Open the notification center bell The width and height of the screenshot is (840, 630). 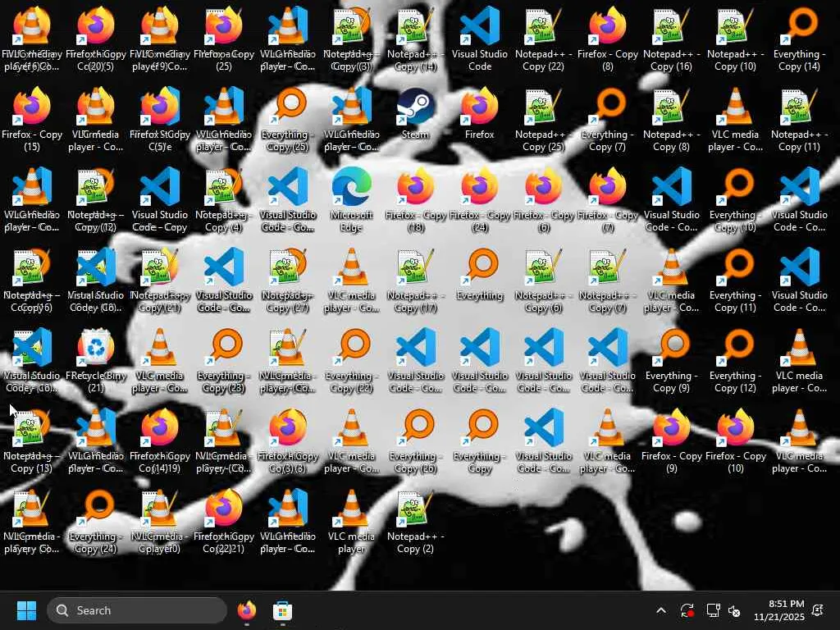pos(818,610)
